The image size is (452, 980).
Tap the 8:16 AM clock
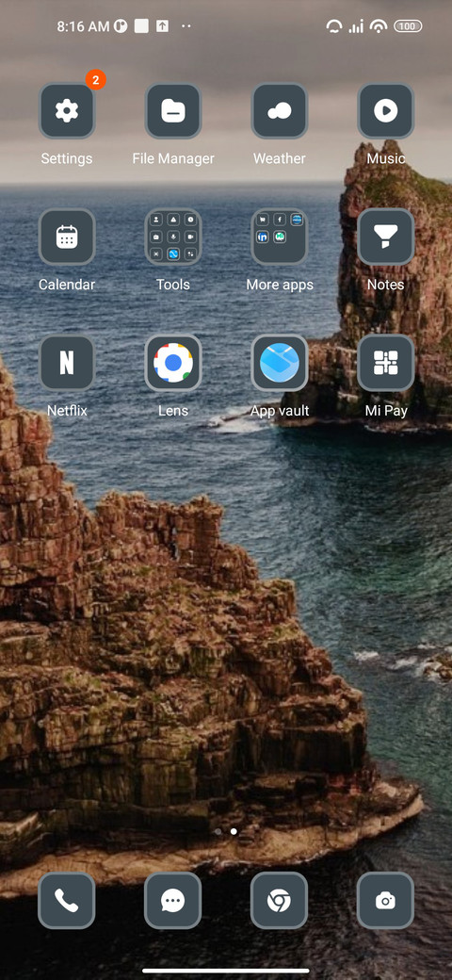(x=83, y=26)
